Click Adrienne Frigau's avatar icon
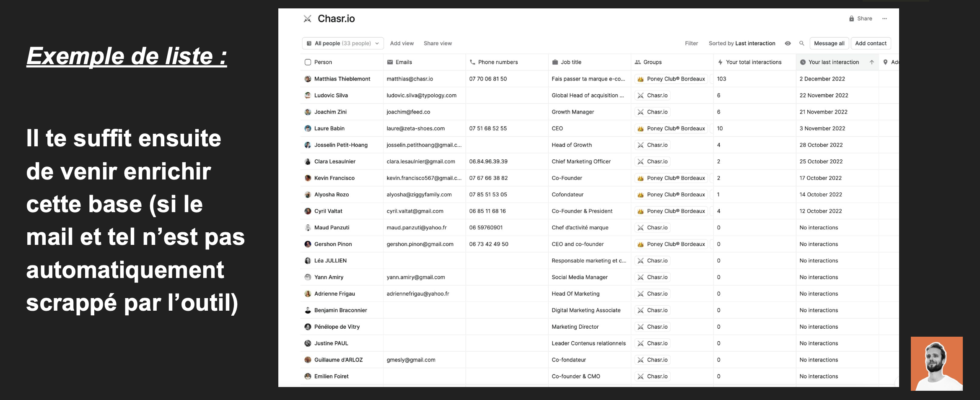The height and width of the screenshot is (400, 980). (x=308, y=294)
